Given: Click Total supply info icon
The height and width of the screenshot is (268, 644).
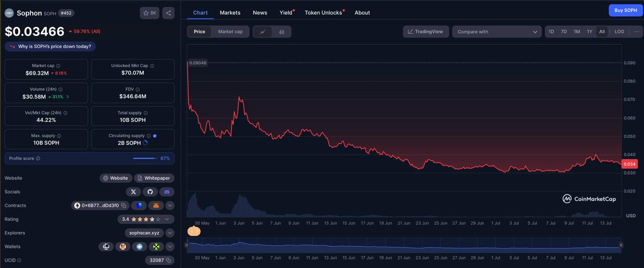Looking at the screenshot, I should [x=146, y=113].
